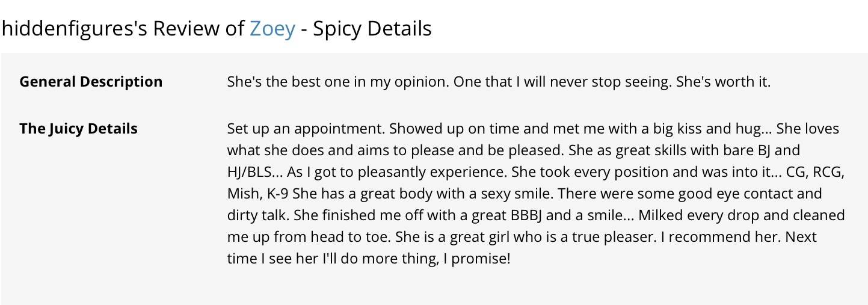This screenshot has width=868, height=305.
Task: Click the phrase 'As I got to pleasantly experience'
Action: [397, 172]
